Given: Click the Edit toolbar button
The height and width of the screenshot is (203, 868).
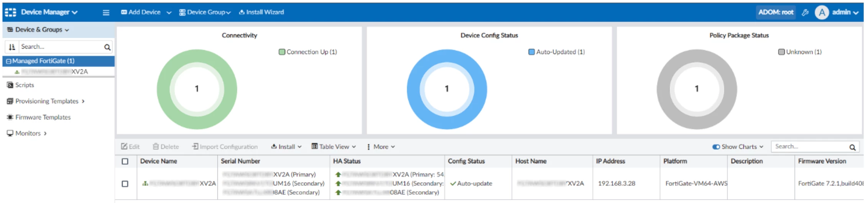Looking at the screenshot, I should [x=130, y=147].
